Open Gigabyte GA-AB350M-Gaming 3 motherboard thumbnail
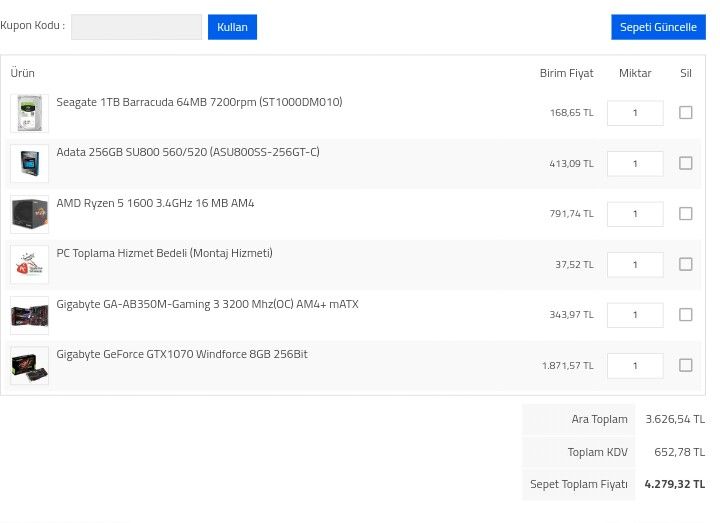This screenshot has width=720, height=523. 29,315
